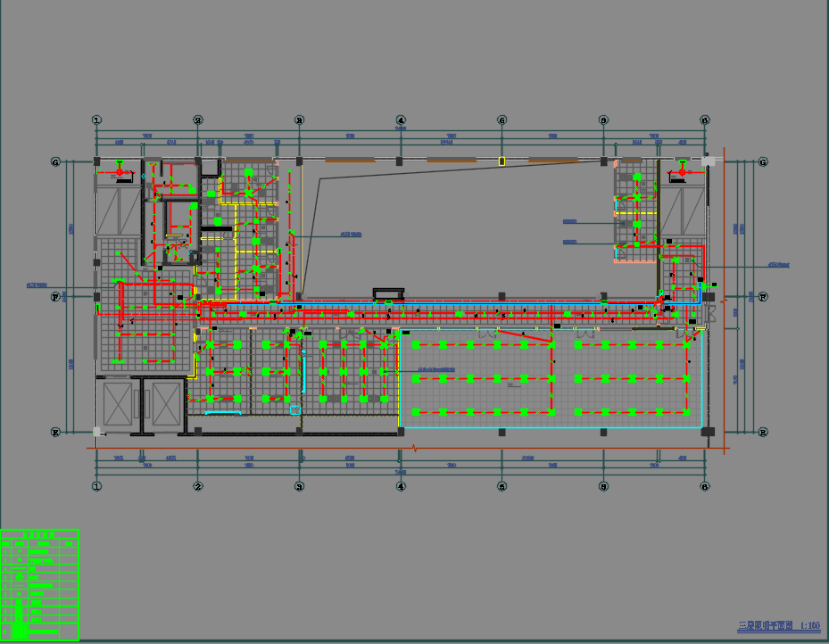
Task: Select the small cyan square near axis 3
Action: [295, 409]
